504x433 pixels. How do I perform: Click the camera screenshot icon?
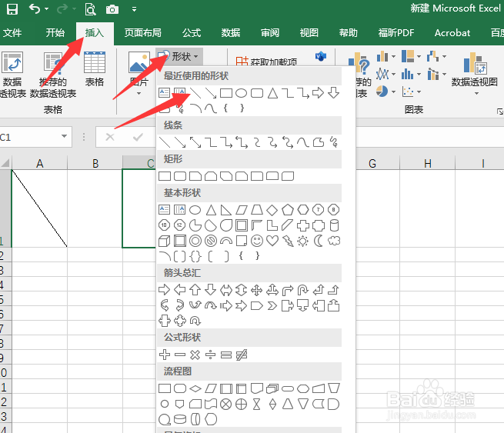112,10
